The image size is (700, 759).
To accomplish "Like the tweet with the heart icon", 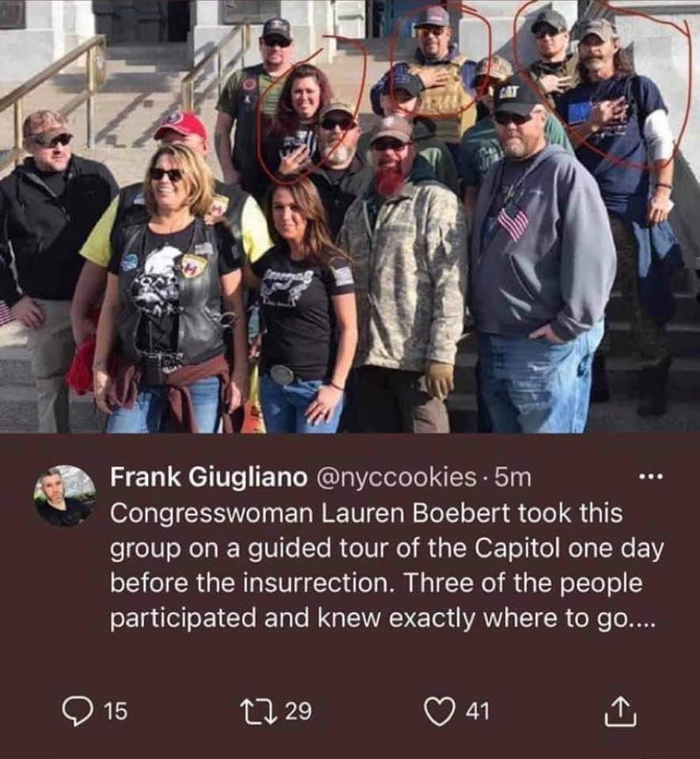I will click(440, 712).
